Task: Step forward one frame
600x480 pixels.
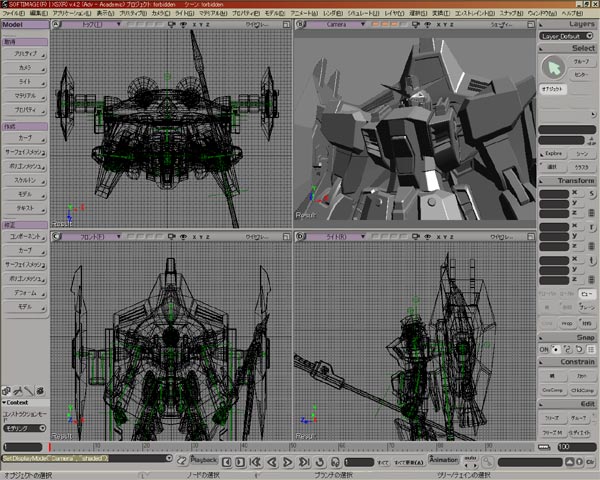Action: coord(240,462)
